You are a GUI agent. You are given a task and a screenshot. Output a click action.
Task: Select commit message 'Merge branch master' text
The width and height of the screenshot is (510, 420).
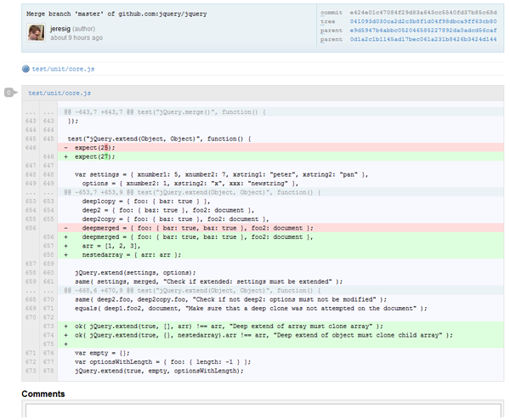[x=116, y=14]
